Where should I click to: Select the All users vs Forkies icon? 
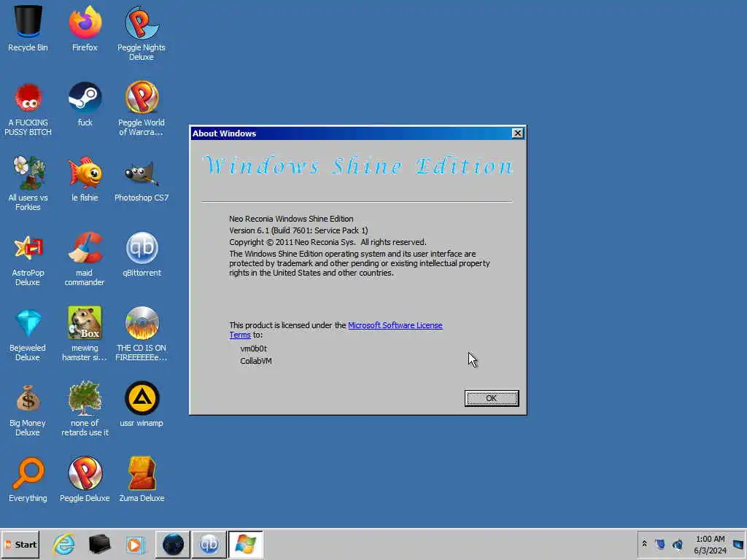[x=28, y=183]
